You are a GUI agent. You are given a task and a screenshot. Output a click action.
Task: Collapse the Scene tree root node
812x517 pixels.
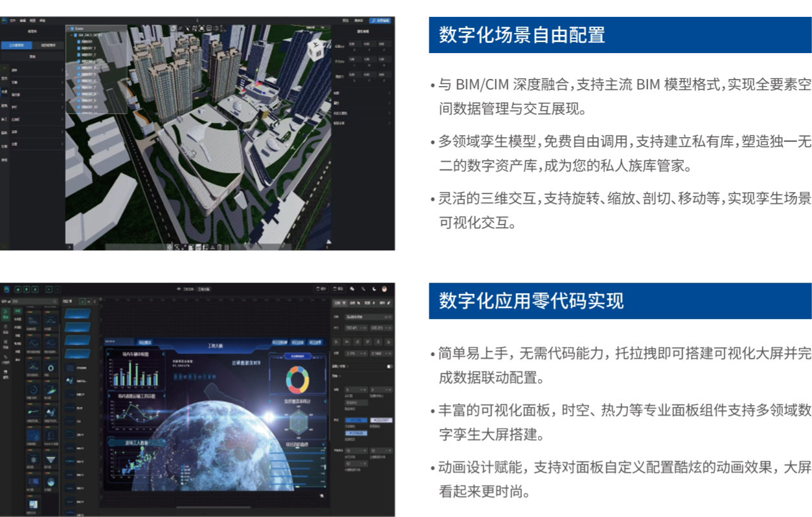67,28
